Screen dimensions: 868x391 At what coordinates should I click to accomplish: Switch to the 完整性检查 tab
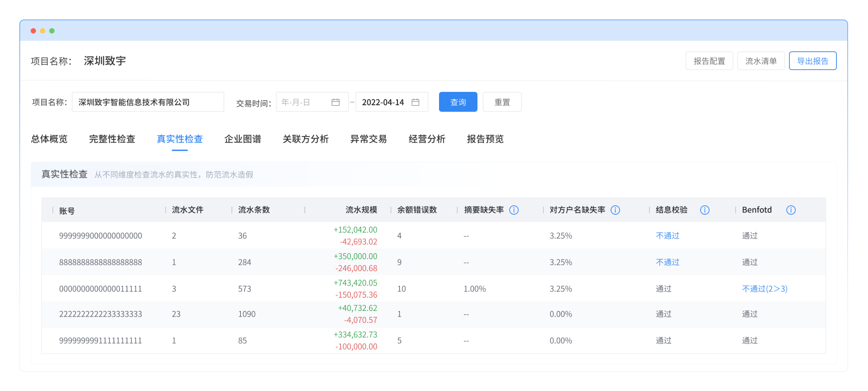pyautogui.click(x=112, y=139)
